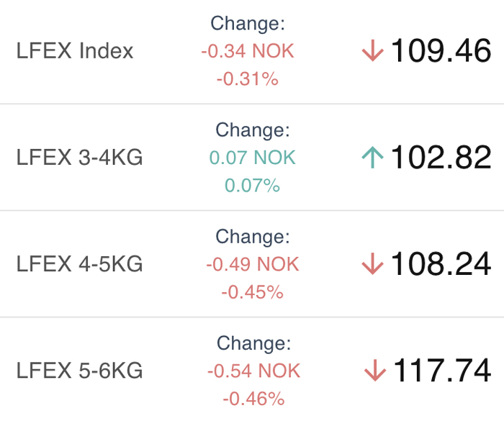Click the -0.49 NOK change value
Screen dimensions: 504x421
coord(253,265)
